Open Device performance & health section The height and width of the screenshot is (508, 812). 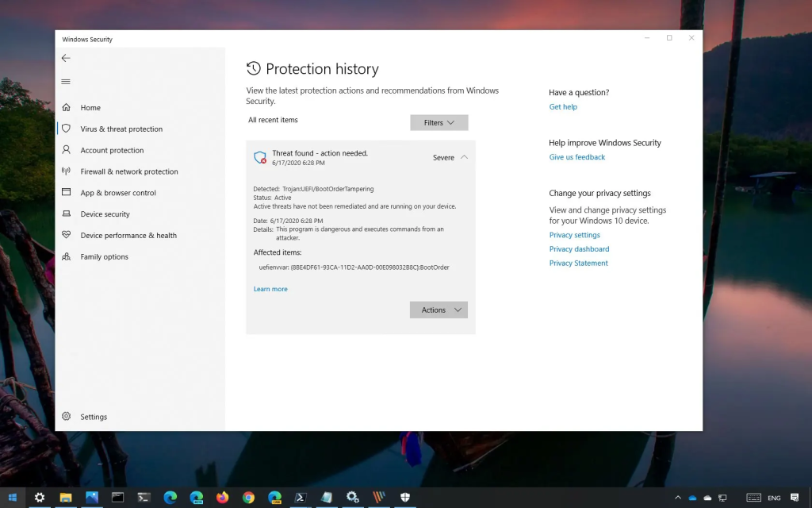pyautogui.click(x=128, y=235)
